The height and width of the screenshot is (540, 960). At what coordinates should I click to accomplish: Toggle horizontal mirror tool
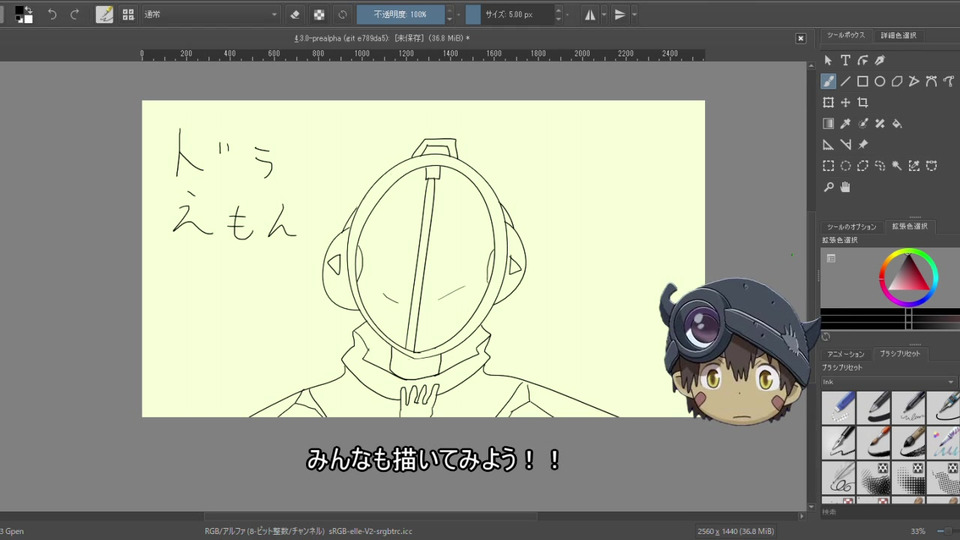(590, 14)
